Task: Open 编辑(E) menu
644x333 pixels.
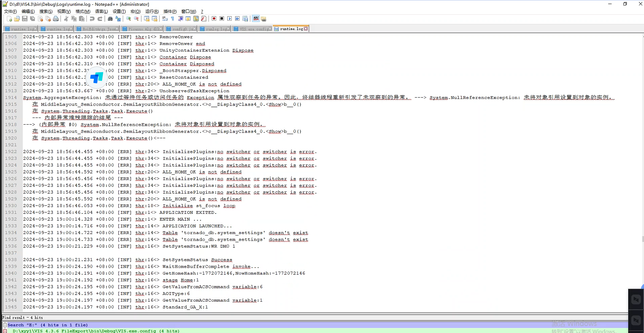Action: point(28,12)
